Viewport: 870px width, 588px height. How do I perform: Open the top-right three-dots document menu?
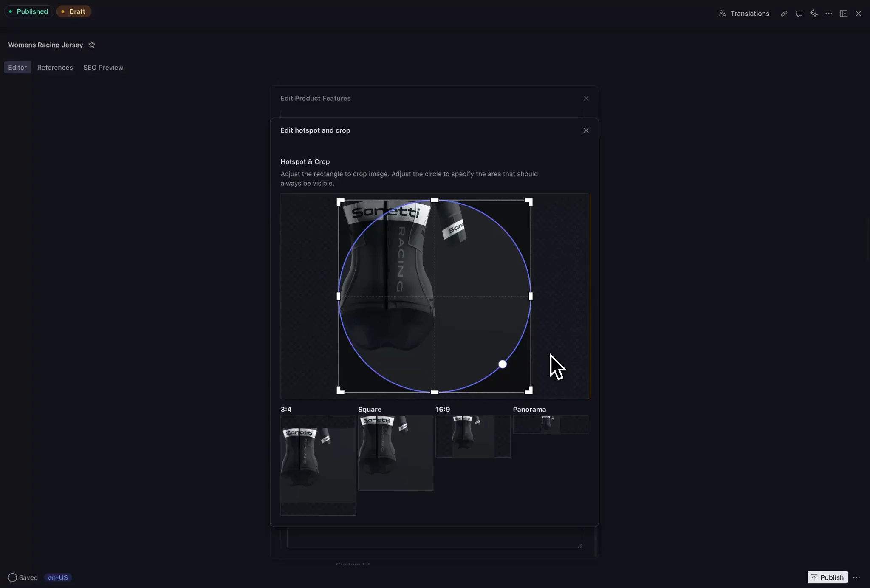click(828, 14)
